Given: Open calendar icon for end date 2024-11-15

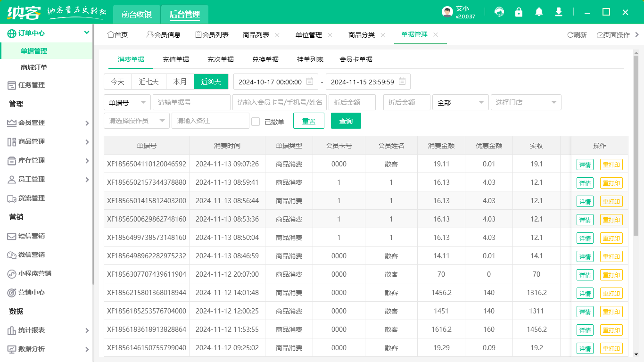Looking at the screenshot, I should point(402,82).
